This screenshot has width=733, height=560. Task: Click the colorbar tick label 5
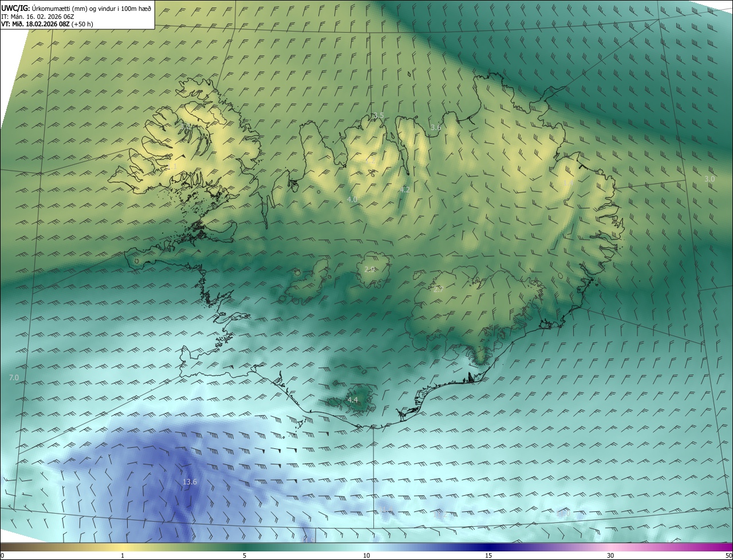pos(245,555)
